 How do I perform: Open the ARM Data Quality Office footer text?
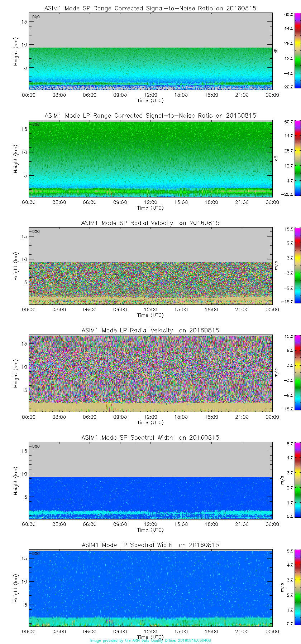click(150, 640)
